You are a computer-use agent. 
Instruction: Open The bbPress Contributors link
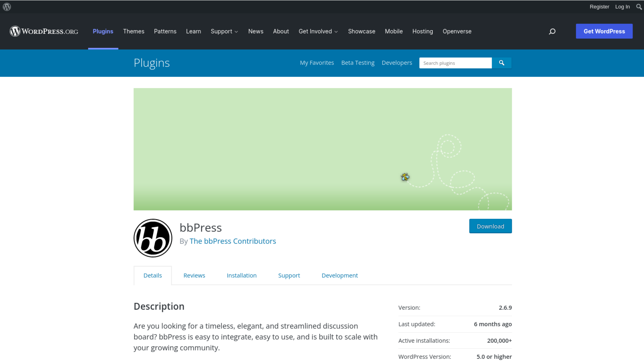[x=233, y=241]
